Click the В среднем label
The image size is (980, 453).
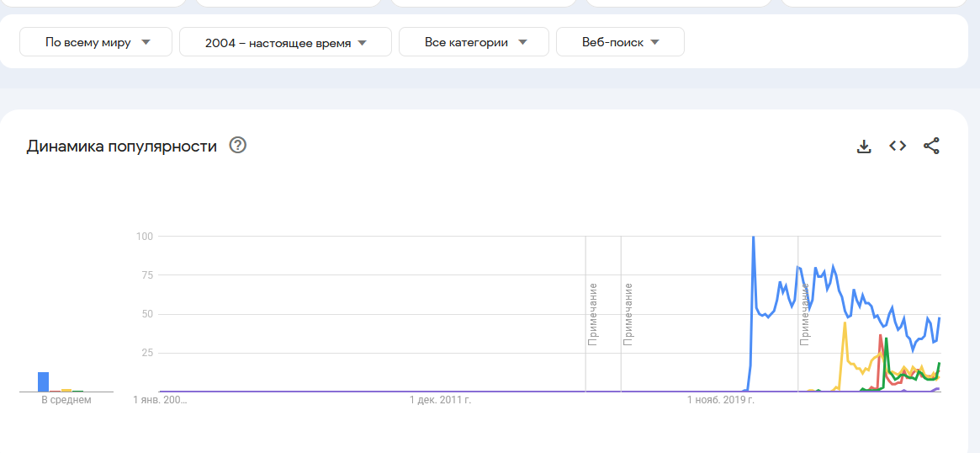(x=66, y=400)
